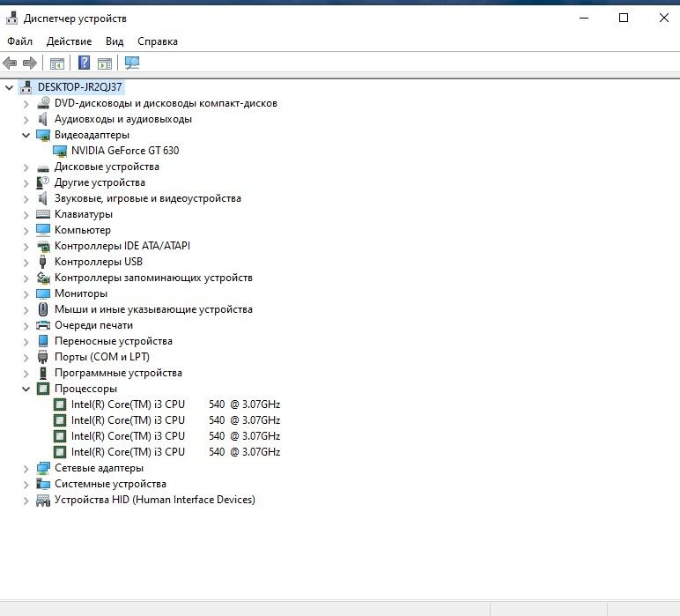
Task: Expand the Компьютер category
Action: [x=26, y=231]
